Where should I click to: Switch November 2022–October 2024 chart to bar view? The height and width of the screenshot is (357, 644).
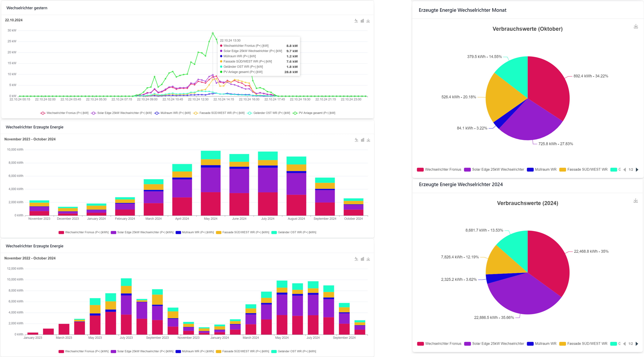coord(362,259)
